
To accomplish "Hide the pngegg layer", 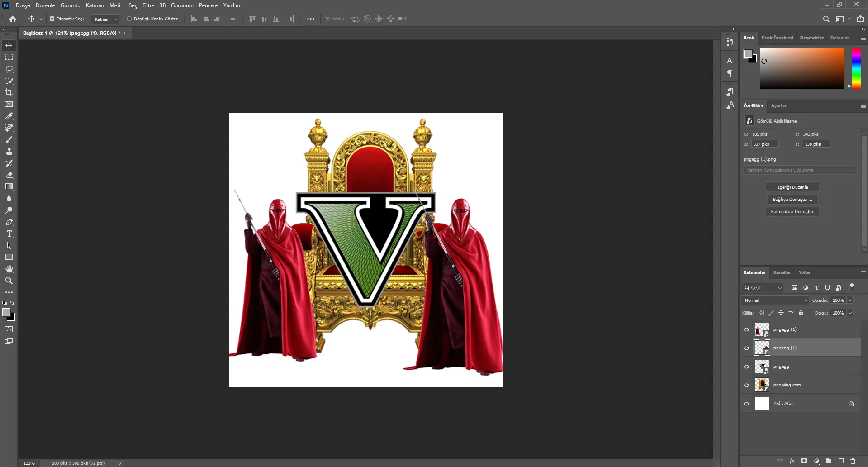I will click(746, 367).
